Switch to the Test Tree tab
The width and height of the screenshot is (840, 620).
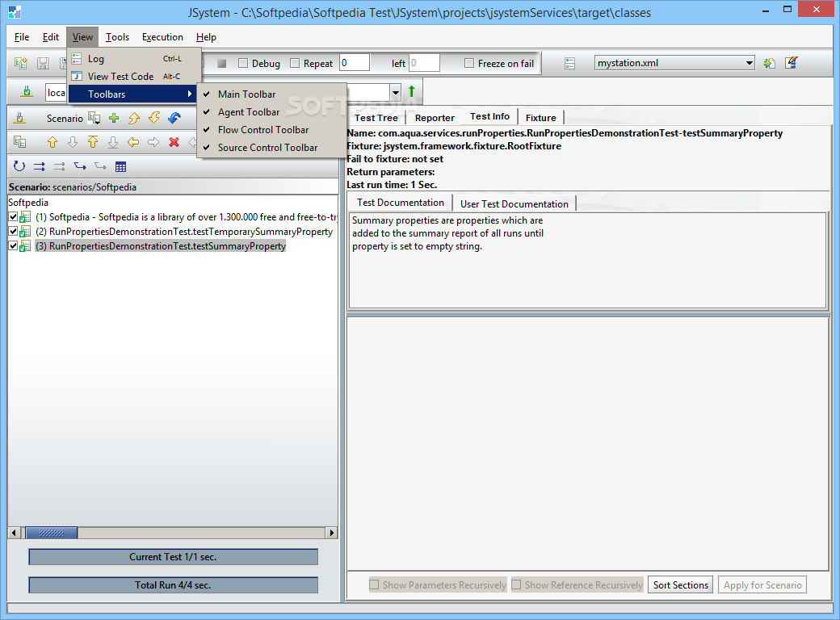pyautogui.click(x=376, y=118)
